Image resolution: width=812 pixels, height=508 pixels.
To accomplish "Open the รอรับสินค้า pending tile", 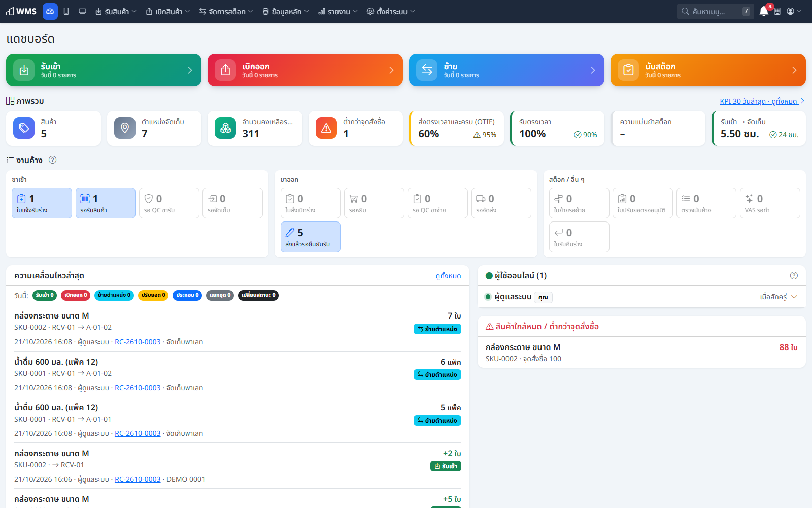I will 106,203.
